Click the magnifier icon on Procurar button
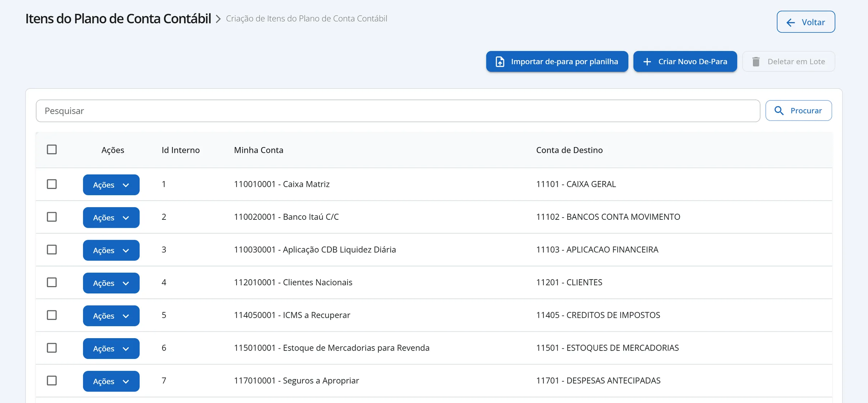868x403 pixels. pyautogui.click(x=779, y=110)
